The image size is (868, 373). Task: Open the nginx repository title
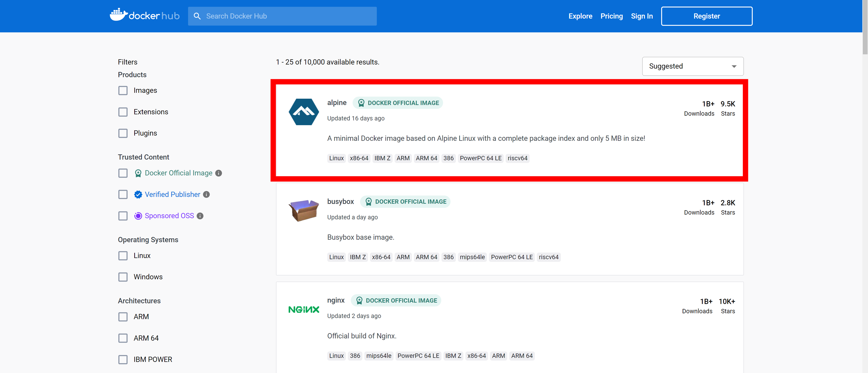336,300
